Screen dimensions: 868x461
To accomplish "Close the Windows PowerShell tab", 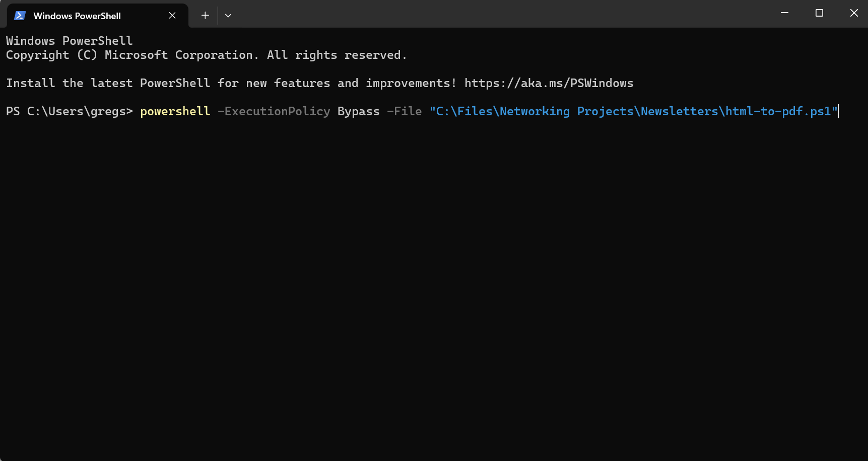I will pyautogui.click(x=172, y=16).
